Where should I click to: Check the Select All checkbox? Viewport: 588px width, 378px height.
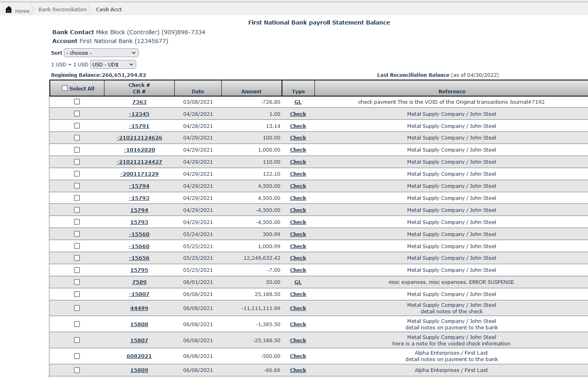[65, 88]
